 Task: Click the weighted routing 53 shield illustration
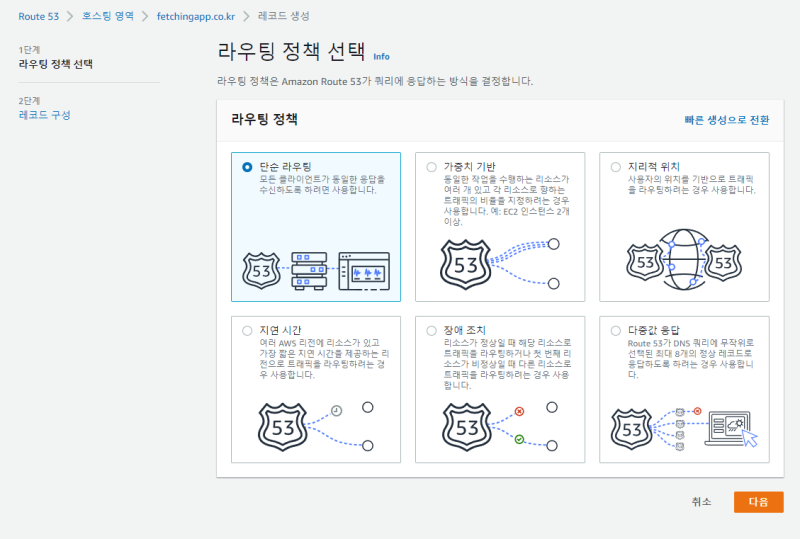[x=465, y=265]
